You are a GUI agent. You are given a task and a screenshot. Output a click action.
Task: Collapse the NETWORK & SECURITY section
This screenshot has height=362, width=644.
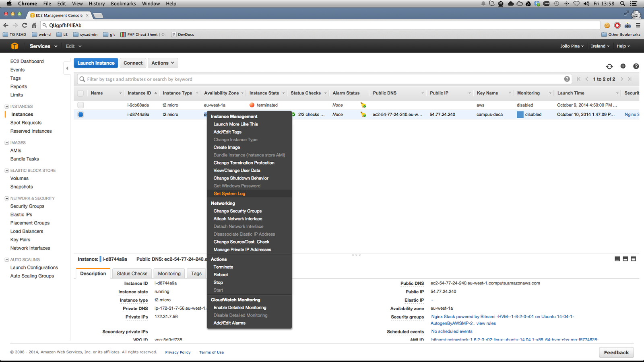coord(6,198)
